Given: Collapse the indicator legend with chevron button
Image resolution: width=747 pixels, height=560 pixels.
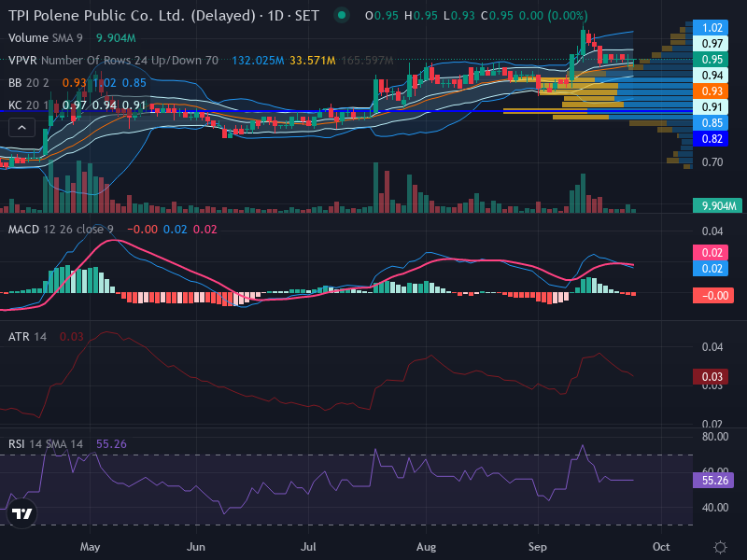Looking at the screenshot, I should pyautogui.click(x=21, y=128).
